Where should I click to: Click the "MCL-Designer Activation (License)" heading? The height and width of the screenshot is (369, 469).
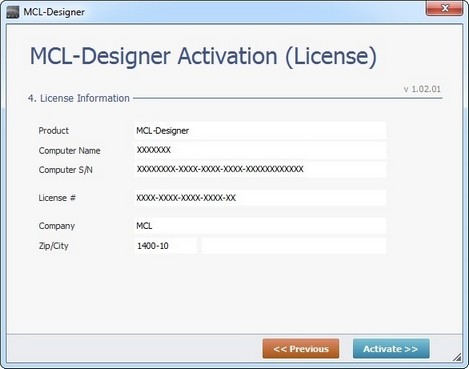[203, 56]
